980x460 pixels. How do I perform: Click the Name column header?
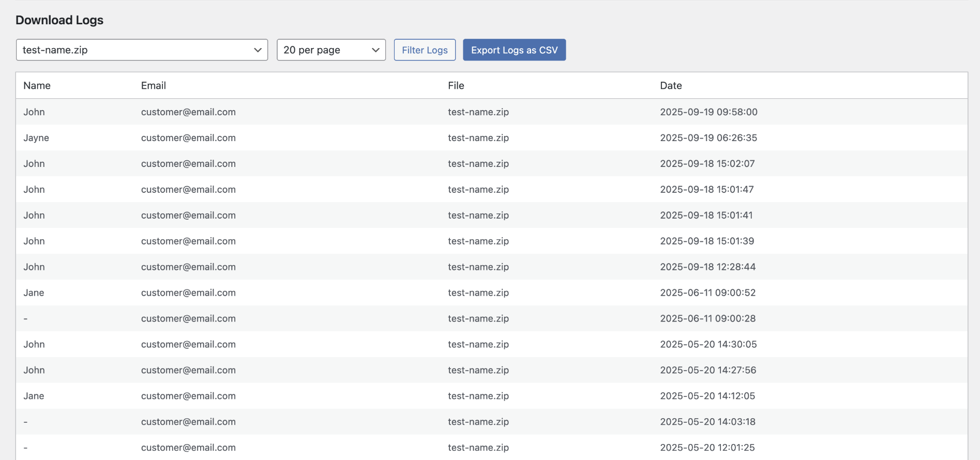(x=37, y=86)
